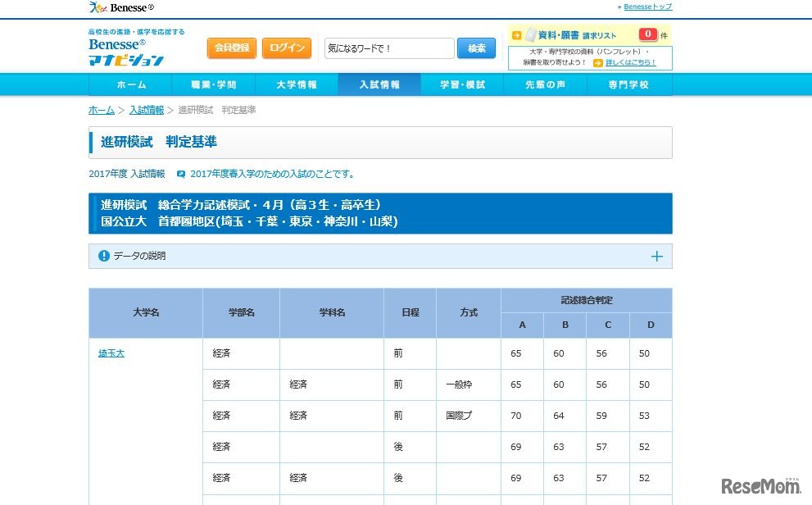The height and width of the screenshot is (505, 812).
Task: Focus the 気になるワードで search field
Action: click(x=389, y=48)
